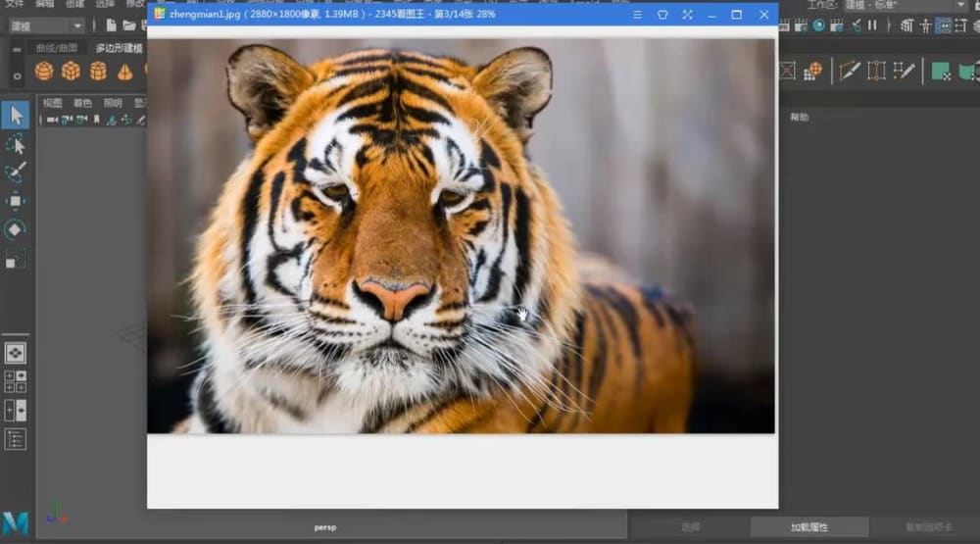This screenshot has height=544, width=980.
Task: Open the 编辑 menu
Action: pos(44,4)
